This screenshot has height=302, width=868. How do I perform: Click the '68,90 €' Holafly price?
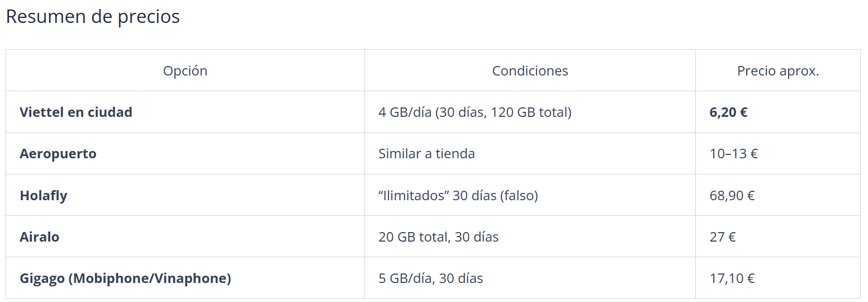tap(732, 196)
